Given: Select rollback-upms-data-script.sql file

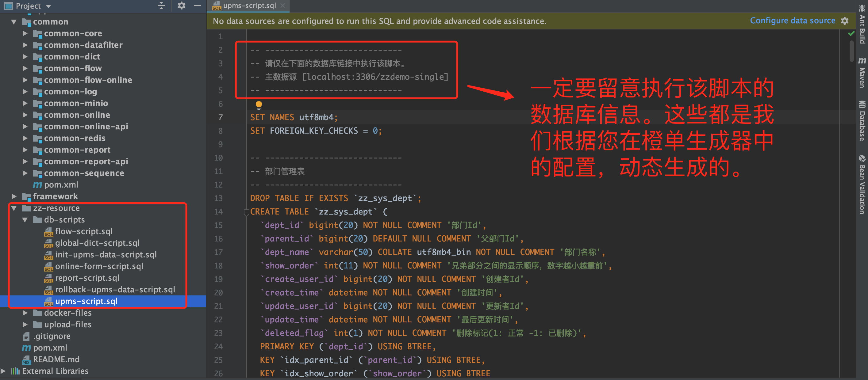Looking at the screenshot, I should tap(115, 290).
